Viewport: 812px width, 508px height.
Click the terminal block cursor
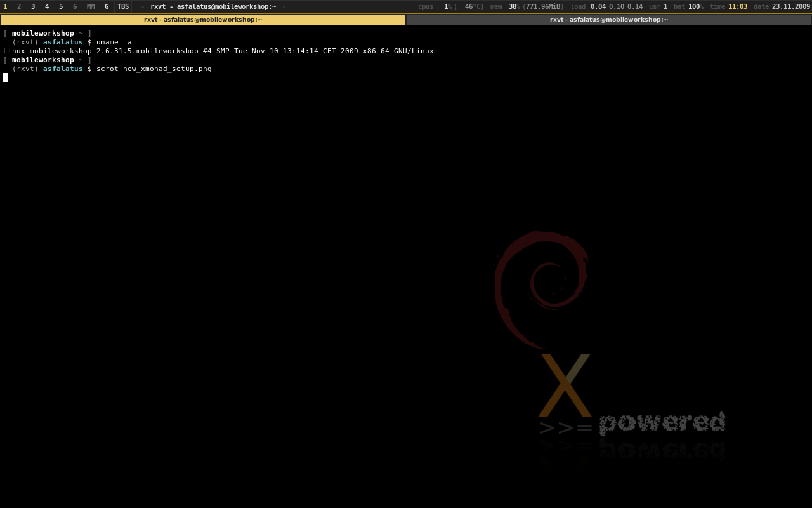coord(5,77)
